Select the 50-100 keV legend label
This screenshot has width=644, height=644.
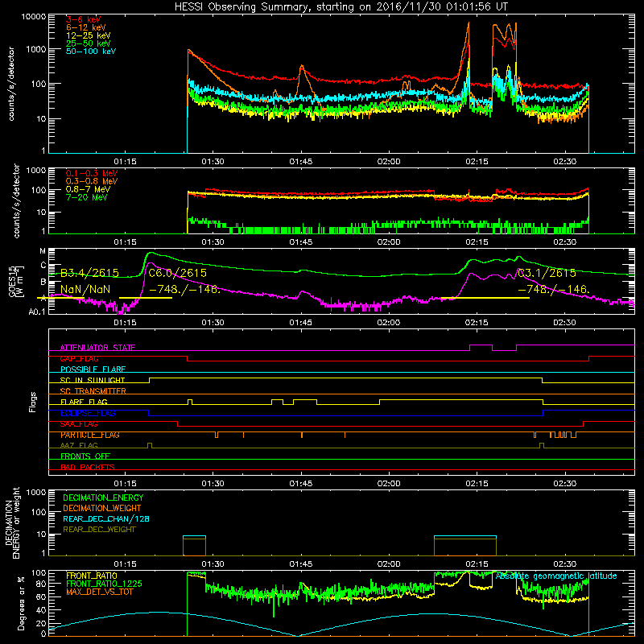(x=91, y=52)
